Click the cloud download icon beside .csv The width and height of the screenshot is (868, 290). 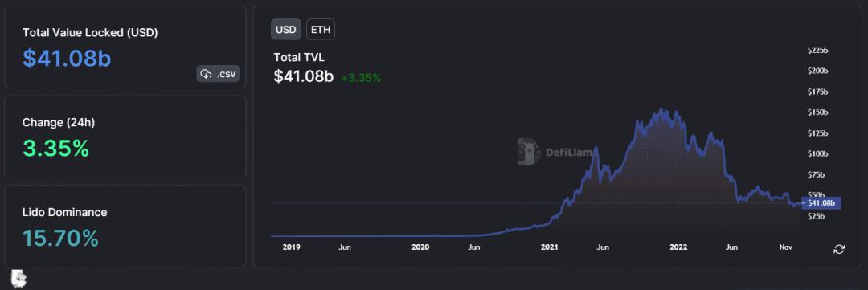coord(206,74)
